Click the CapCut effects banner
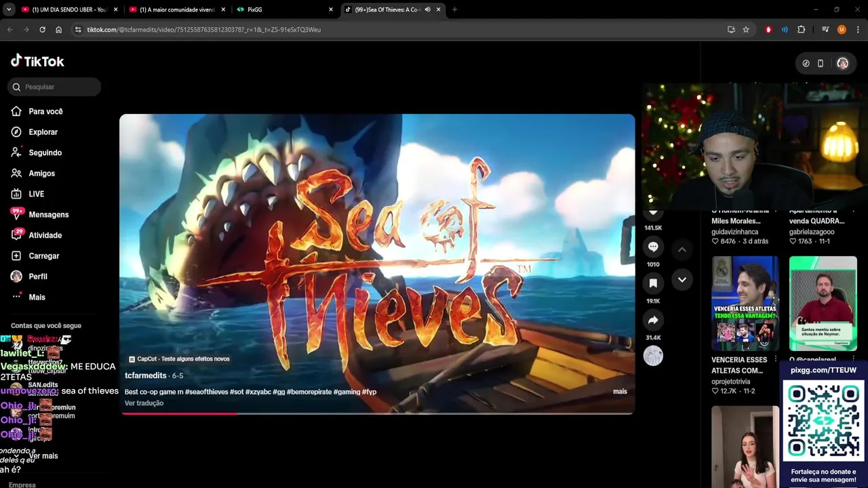Image resolution: width=868 pixels, height=488 pixels. [x=179, y=359]
